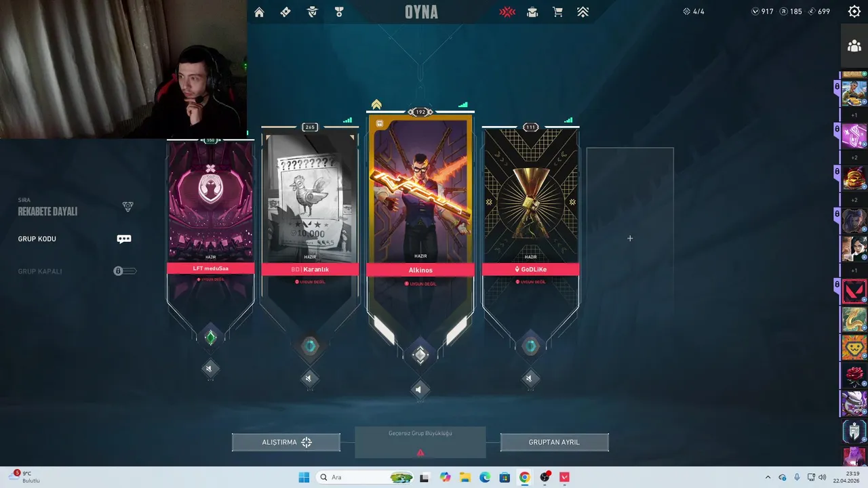Viewport: 868px width, 488px height.
Task: Click the Alkinos name banner
Action: tap(420, 270)
